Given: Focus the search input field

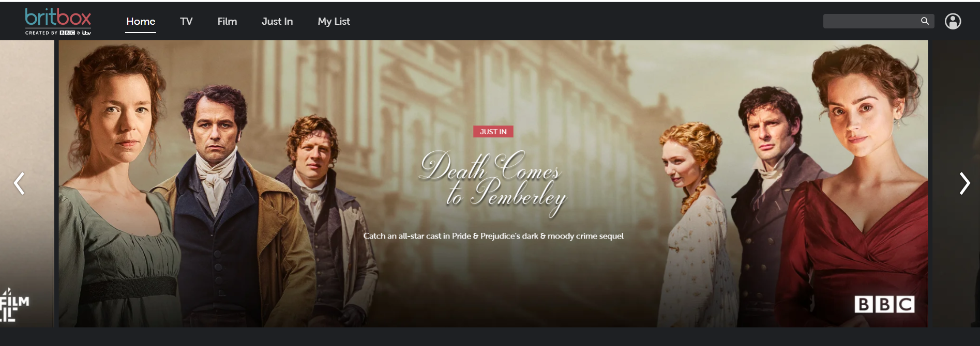Looking at the screenshot, I should (x=871, y=21).
